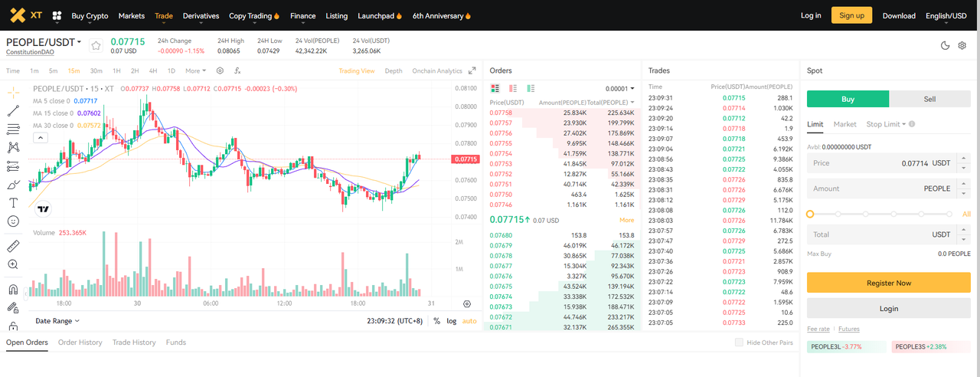Viewport: 980px width, 377px height.
Task: Click the Register Now button
Action: (x=889, y=283)
